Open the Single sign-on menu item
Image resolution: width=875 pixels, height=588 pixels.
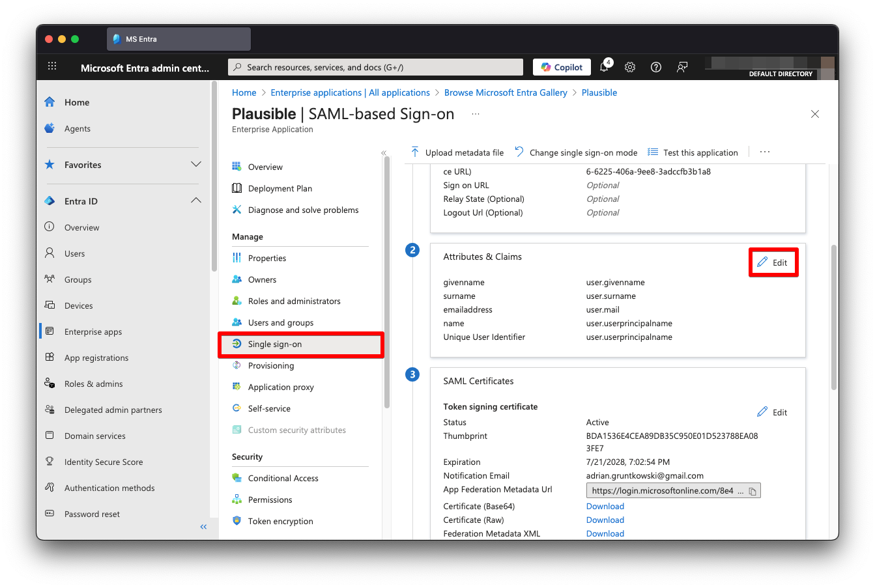click(x=275, y=344)
